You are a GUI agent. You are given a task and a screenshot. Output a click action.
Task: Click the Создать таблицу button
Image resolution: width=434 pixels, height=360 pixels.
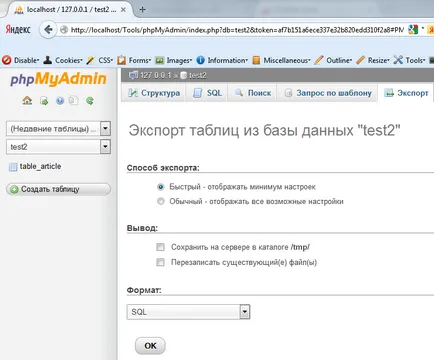pos(58,189)
